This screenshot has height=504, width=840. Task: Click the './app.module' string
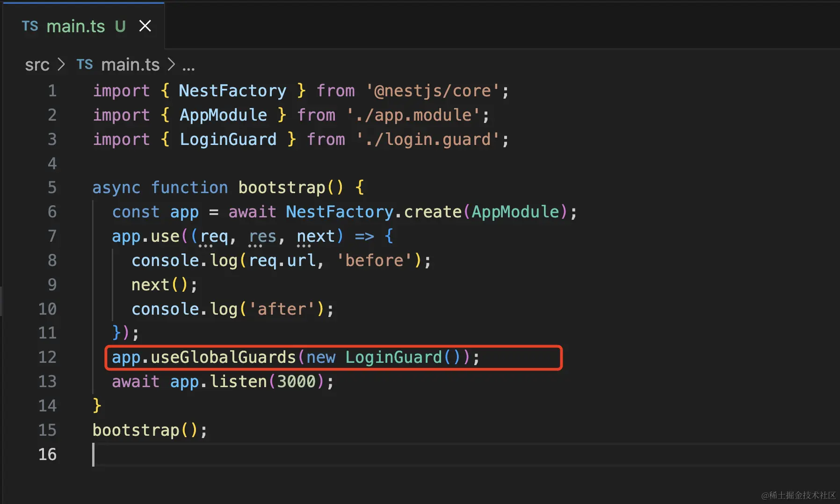pos(413,115)
